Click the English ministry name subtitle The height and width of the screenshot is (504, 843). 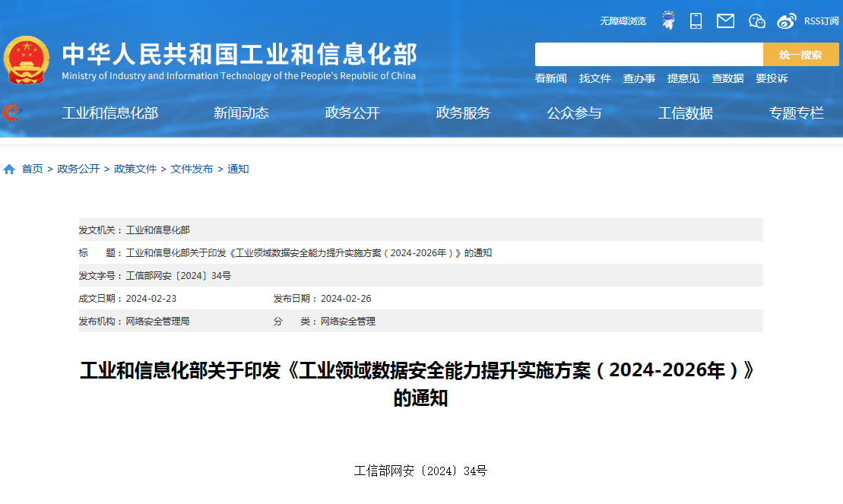pyautogui.click(x=239, y=76)
